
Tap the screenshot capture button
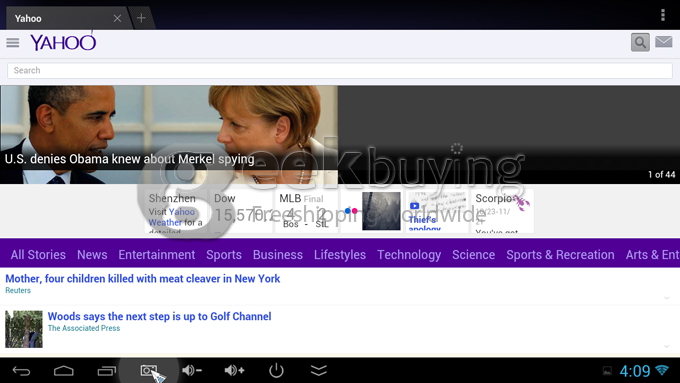tap(149, 370)
